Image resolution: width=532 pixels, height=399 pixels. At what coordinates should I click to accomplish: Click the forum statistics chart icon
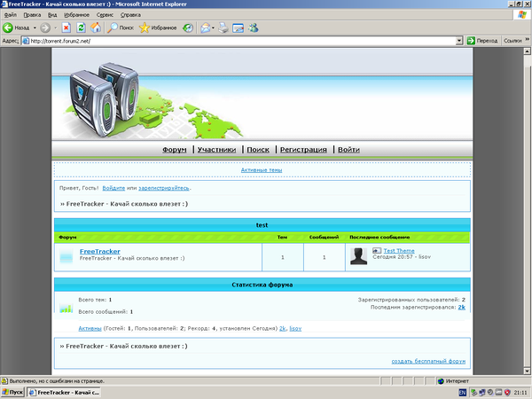(x=66, y=308)
